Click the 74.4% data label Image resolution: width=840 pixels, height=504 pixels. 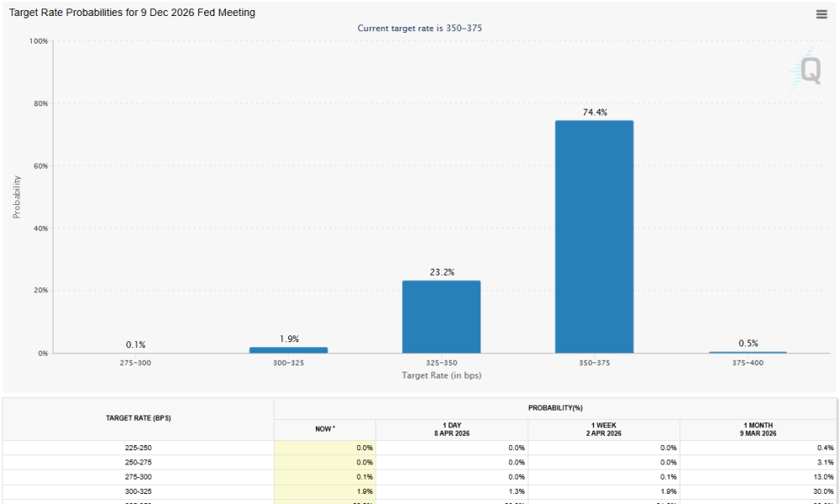tap(594, 112)
